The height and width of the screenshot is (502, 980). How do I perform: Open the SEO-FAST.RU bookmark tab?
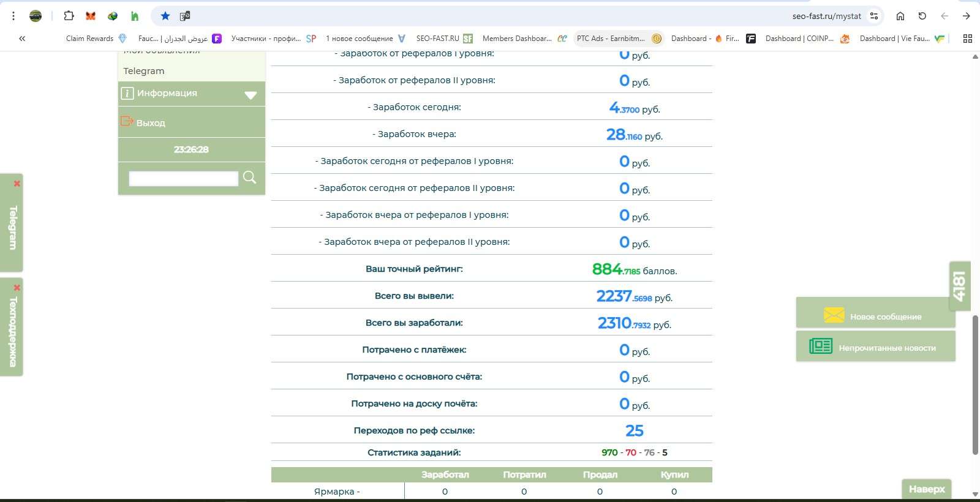click(x=443, y=39)
